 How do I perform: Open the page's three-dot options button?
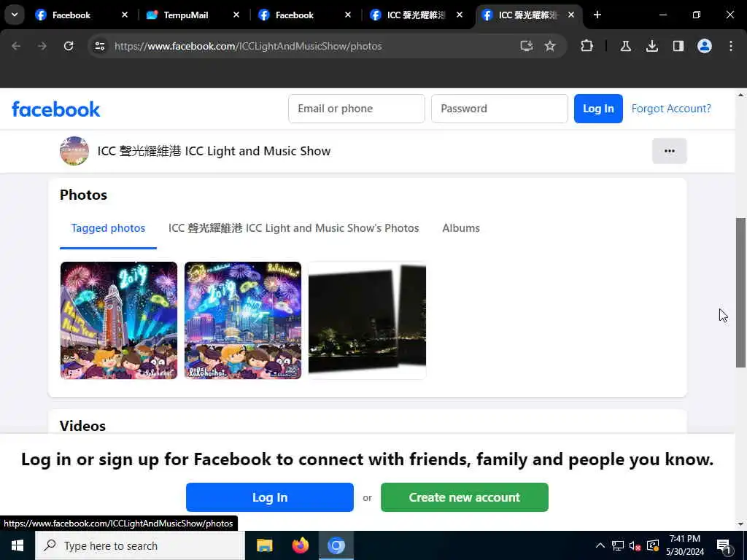(670, 151)
